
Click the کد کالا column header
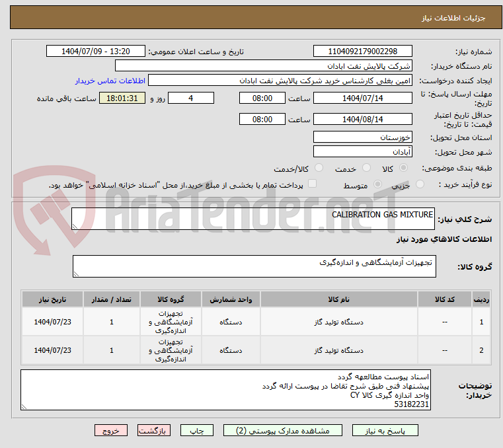point(445,299)
